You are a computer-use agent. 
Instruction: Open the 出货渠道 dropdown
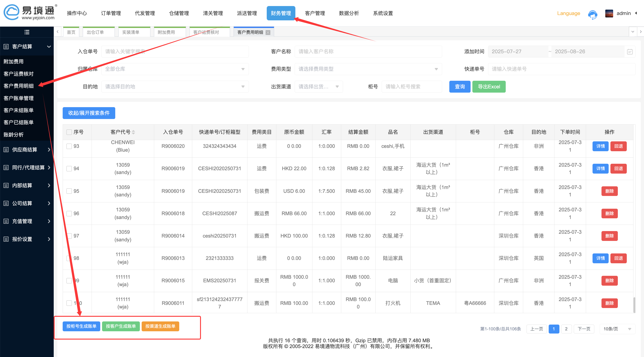[x=319, y=87]
